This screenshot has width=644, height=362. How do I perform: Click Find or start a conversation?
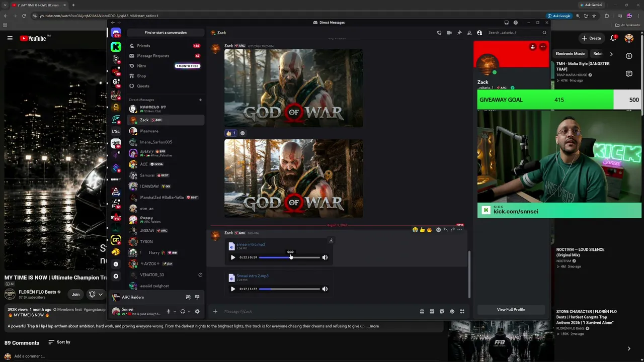166,33
